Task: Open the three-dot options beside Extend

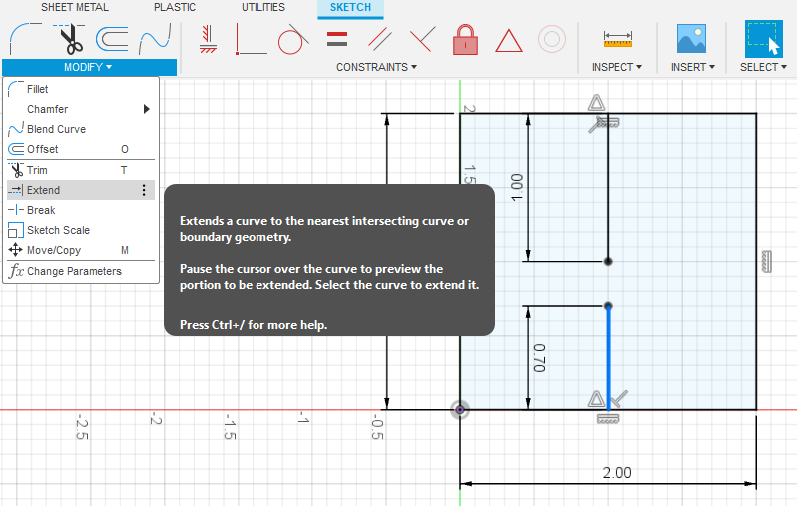Action: pyautogui.click(x=144, y=190)
